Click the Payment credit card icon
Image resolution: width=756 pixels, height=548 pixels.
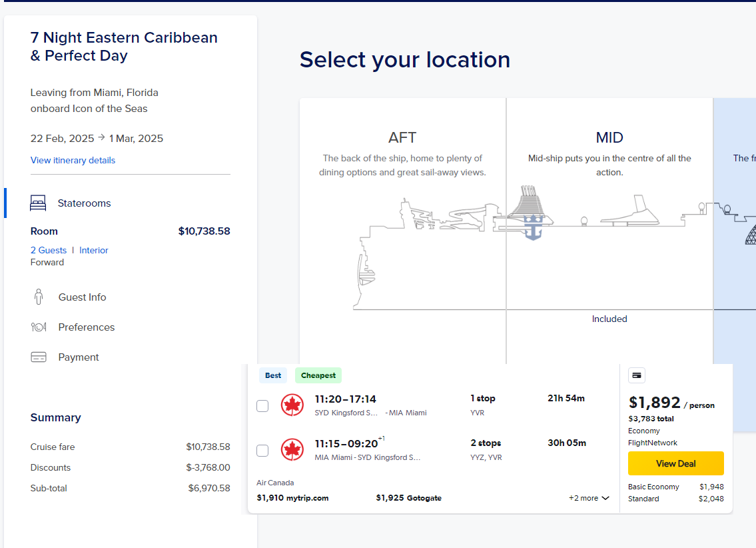click(x=39, y=357)
